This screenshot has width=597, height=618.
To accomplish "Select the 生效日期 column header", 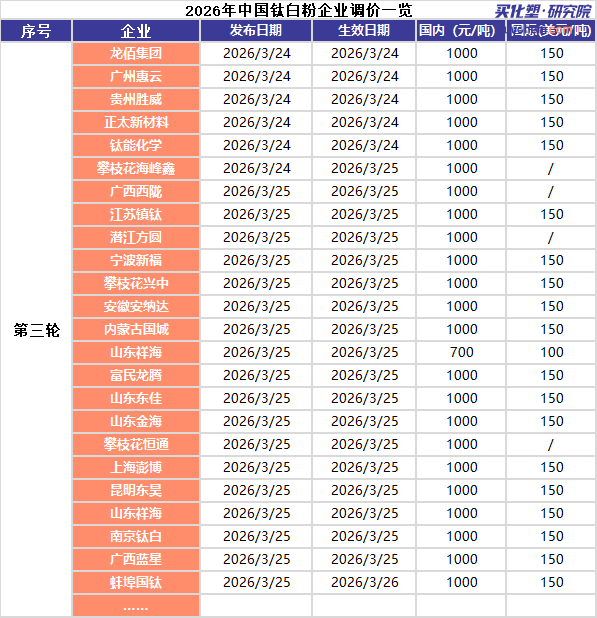I will (x=364, y=31).
